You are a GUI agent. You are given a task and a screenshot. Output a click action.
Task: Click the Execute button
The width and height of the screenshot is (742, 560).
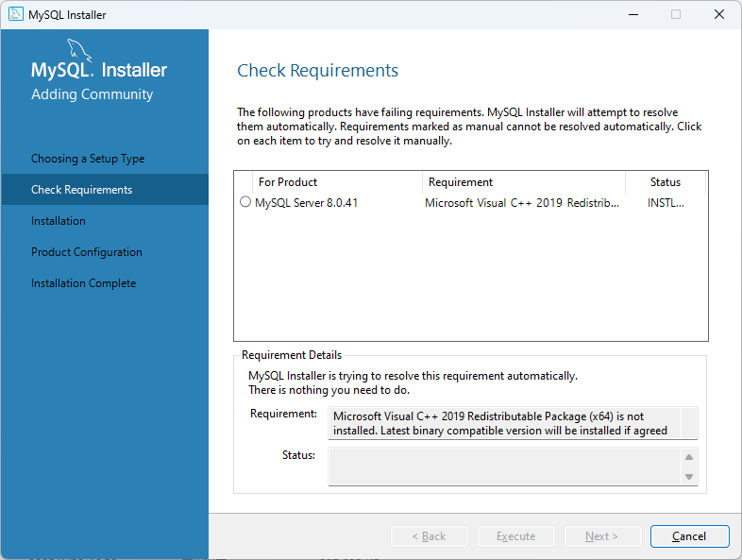516,536
